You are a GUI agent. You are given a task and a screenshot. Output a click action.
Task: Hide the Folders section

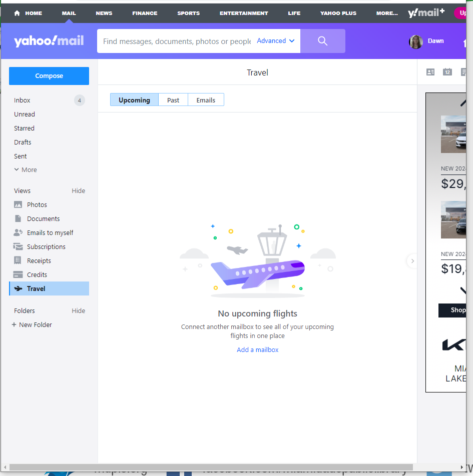point(79,310)
